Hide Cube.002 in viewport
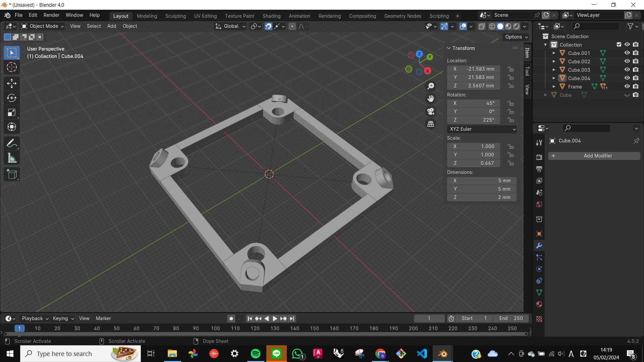The image size is (644, 362). tap(627, 61)
